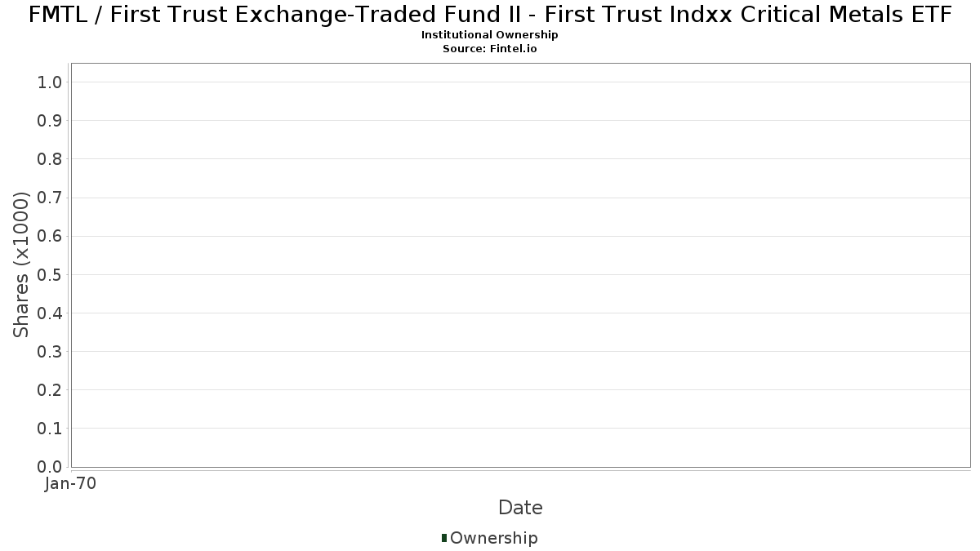Select the 0.2 y-axis tick label
This screenshot has height=551, width=980.
click(50, 389)
